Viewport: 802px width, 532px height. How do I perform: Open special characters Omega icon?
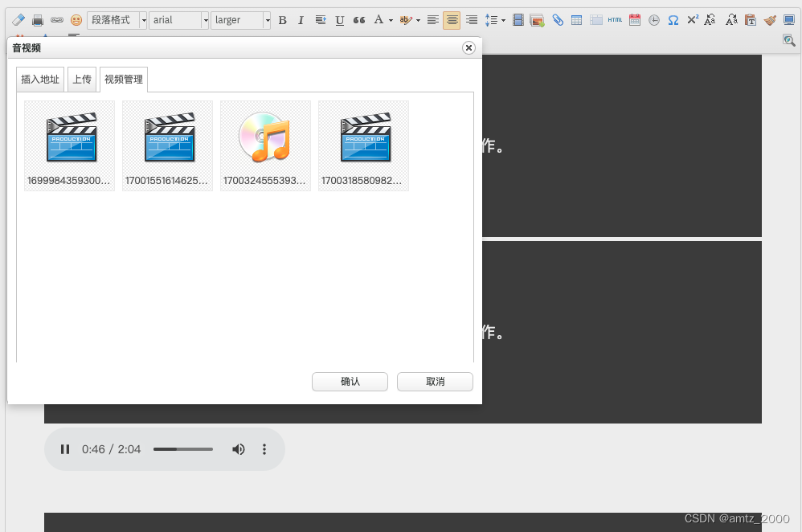click(673, 20)
